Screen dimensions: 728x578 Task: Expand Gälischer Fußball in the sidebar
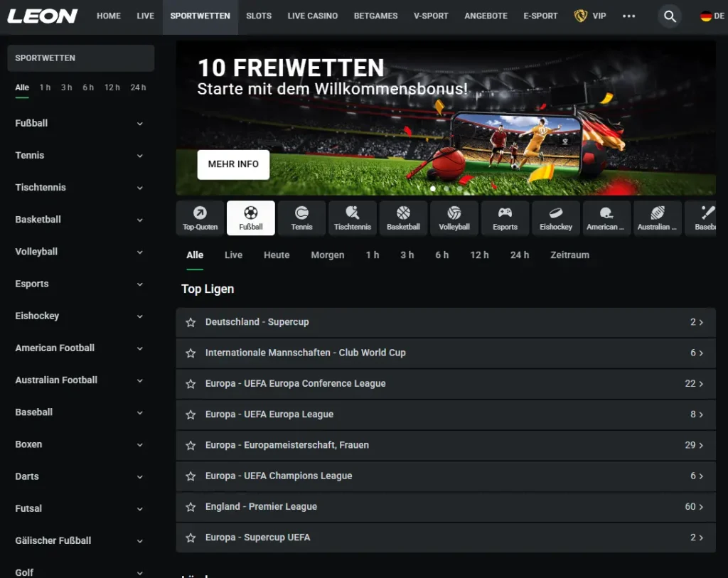coord(140,541)
